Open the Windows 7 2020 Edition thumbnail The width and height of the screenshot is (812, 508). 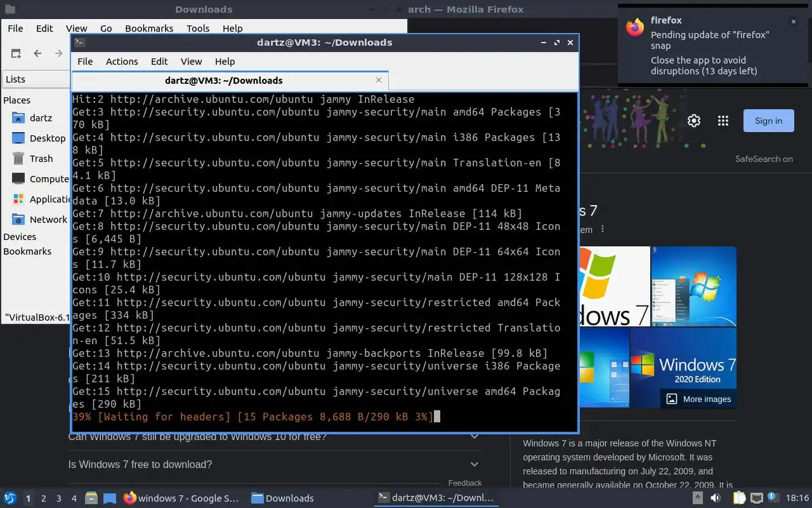pos(683,367)
